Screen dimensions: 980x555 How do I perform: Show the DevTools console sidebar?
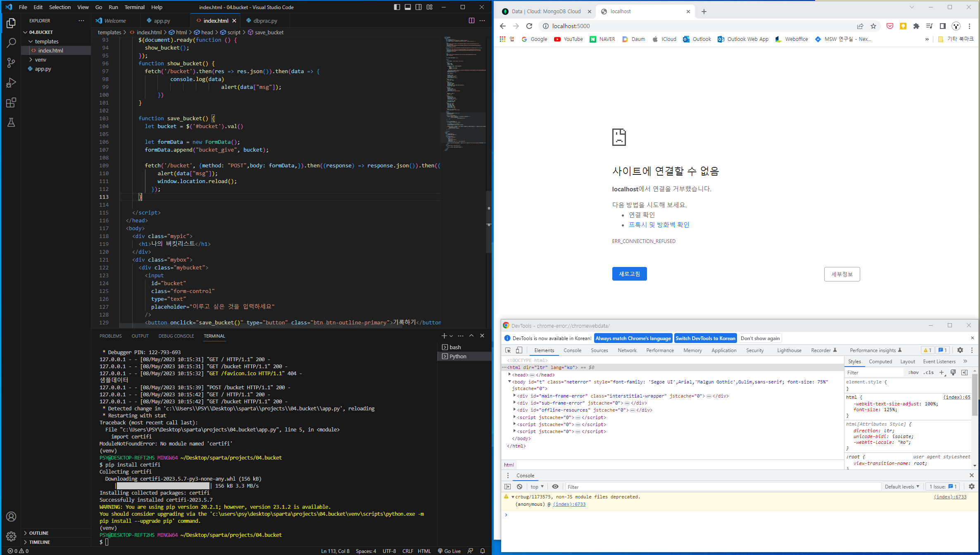(x=508, y=486)
